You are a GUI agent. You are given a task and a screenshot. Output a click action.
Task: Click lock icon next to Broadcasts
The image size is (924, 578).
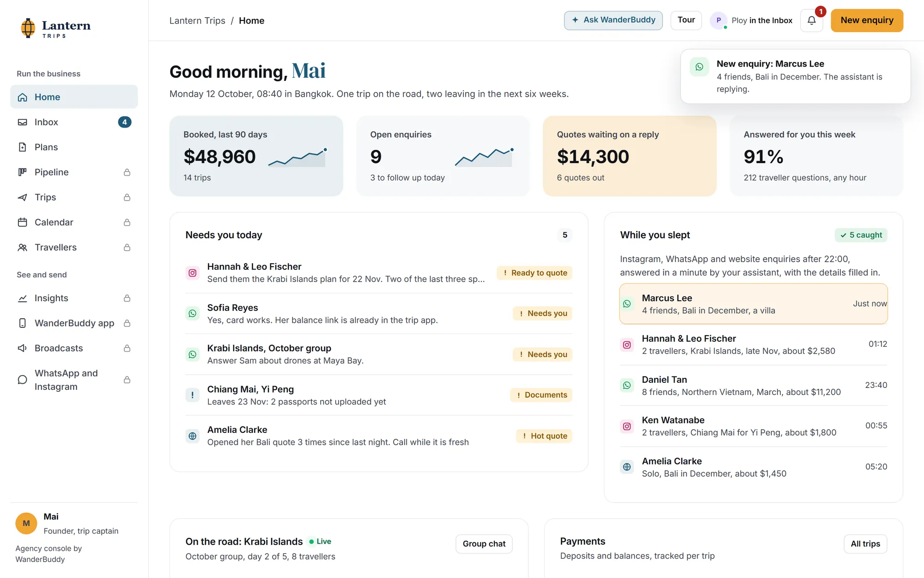[x=127, y=348]
